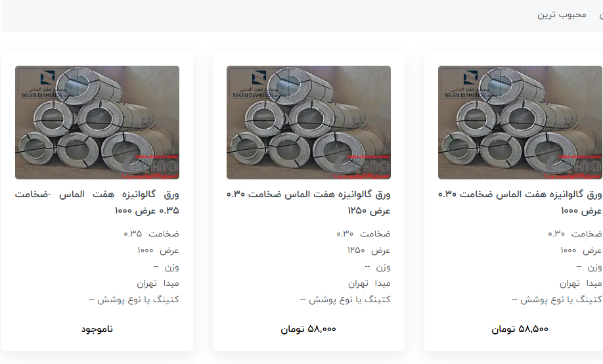603x364 pixels.
Task: Click the وزن row in the 0.35 thickness card
Action: 166,267
